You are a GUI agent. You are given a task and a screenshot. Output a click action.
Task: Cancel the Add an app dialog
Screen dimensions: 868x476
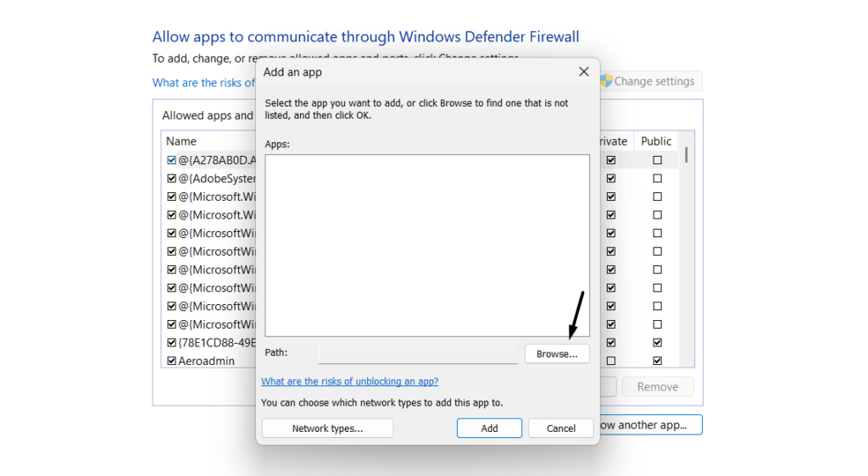tap(560, 429)
